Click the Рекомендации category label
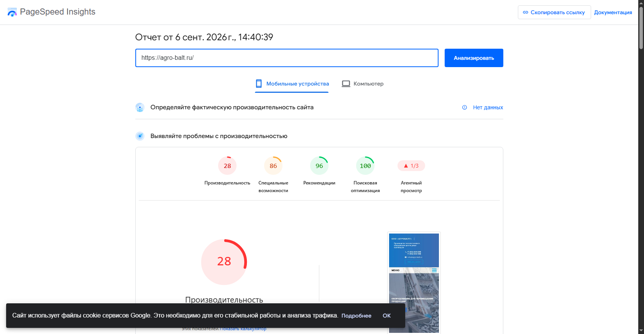 [319, 183]
